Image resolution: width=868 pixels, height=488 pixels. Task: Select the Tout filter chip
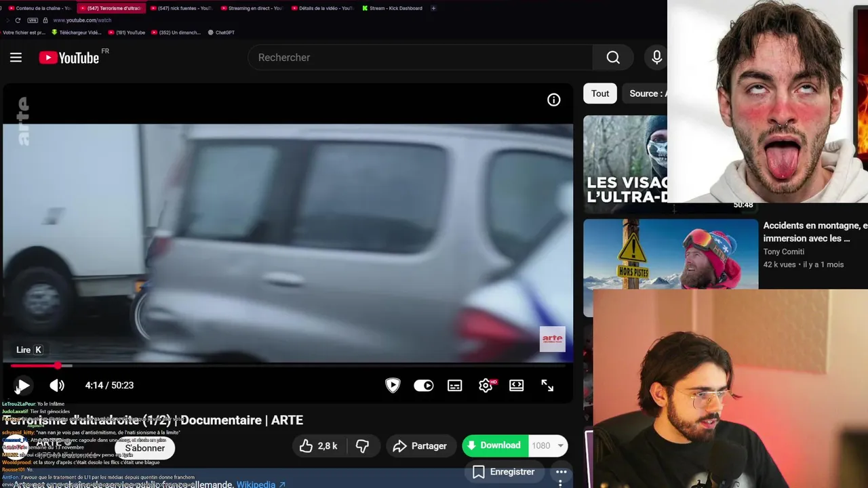coord(600,94)
